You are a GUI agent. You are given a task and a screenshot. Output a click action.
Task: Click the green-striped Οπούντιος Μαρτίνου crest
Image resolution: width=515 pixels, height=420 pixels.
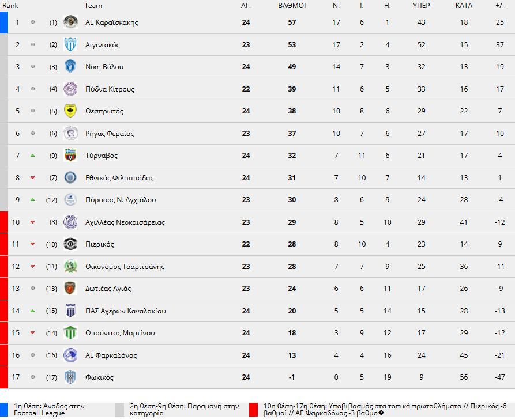point(70,333)
